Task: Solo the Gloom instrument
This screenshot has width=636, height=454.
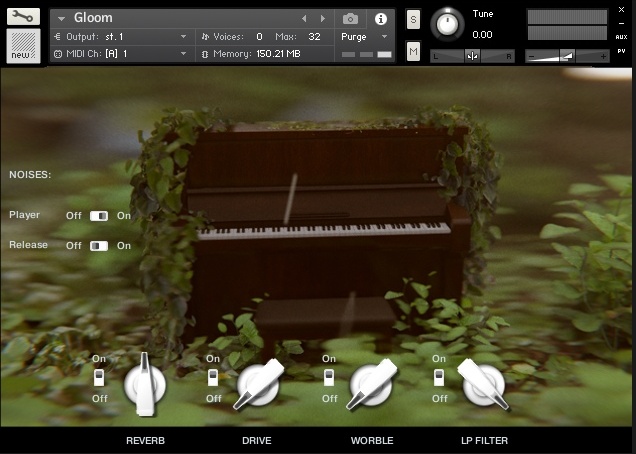Action: click(414, 20)
